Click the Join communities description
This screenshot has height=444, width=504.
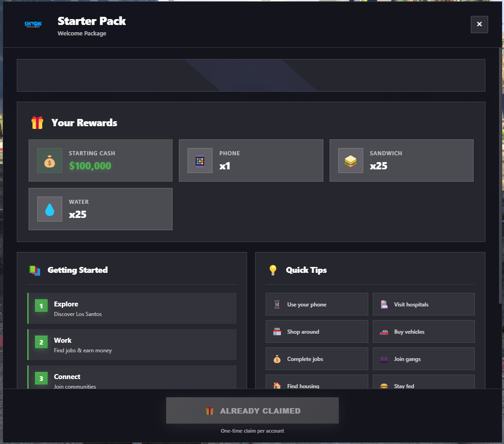point(74,386)
